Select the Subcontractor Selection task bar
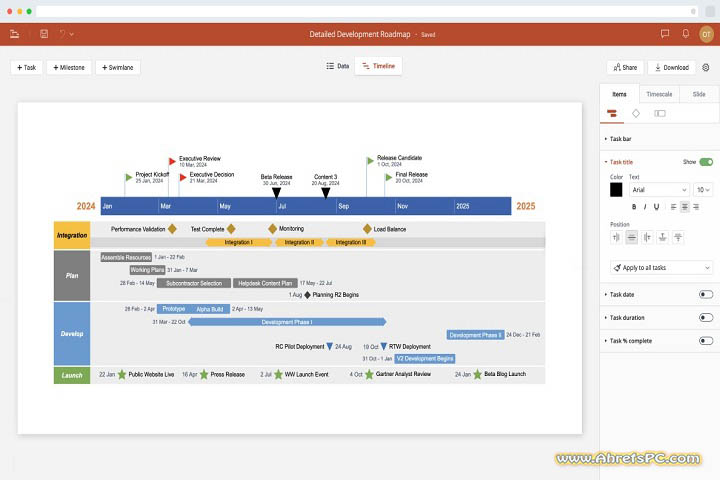720x480 pixels. click(x=194, y=283)
